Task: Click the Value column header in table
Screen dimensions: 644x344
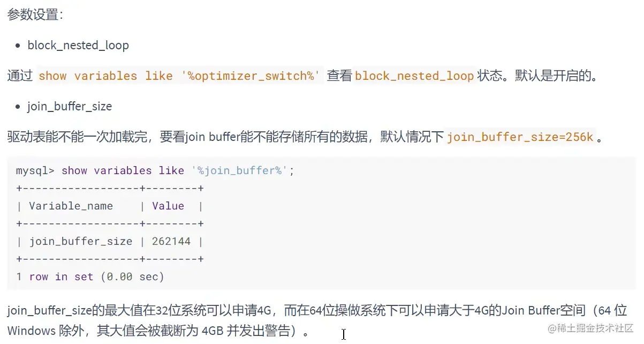Action: pos(168,206)
